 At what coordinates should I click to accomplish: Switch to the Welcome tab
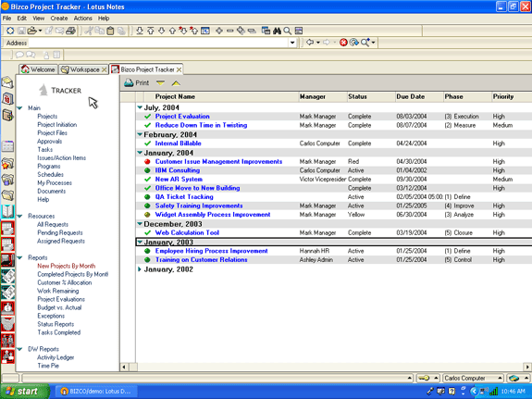tap(38, 69)
